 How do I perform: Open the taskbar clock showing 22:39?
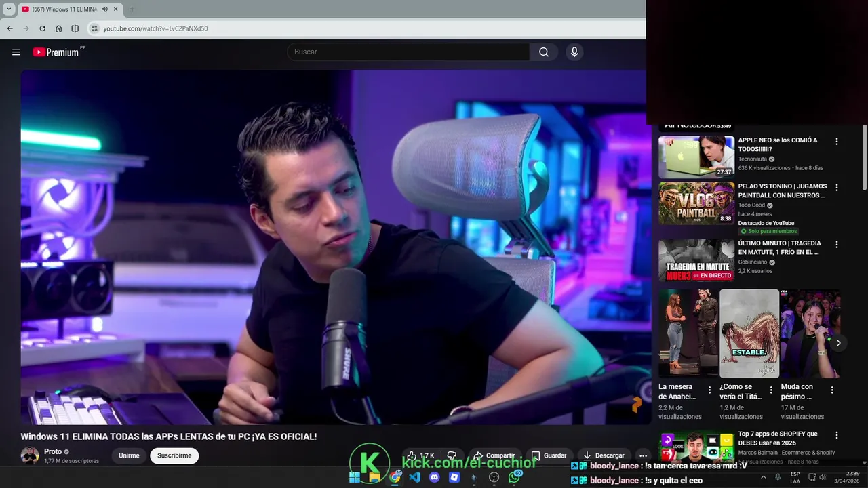[x=847, y=477]
